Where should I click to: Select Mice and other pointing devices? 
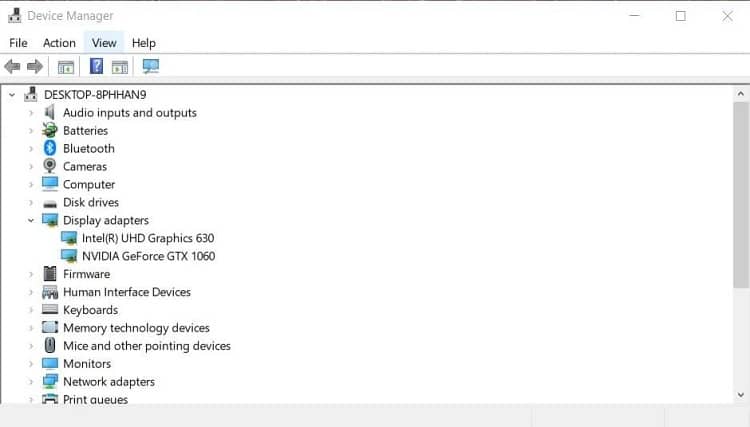[x=146, y=346]
